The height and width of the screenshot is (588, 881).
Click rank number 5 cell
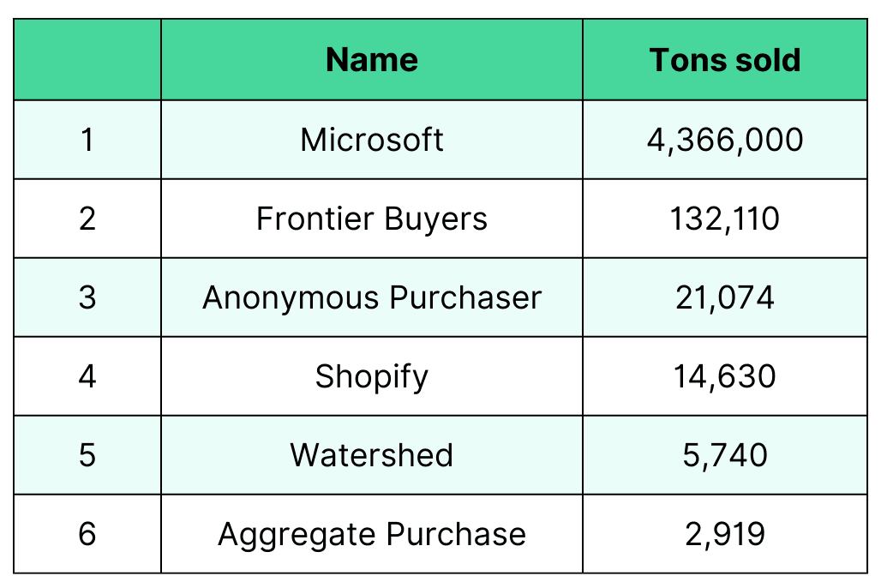[87, 455]
